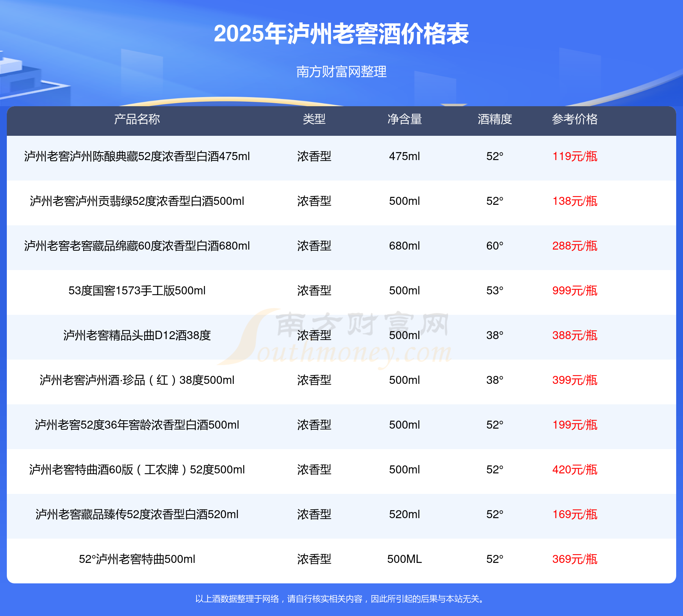Select "500ml" in the 特曲酒60版 row

pos(404,470)
